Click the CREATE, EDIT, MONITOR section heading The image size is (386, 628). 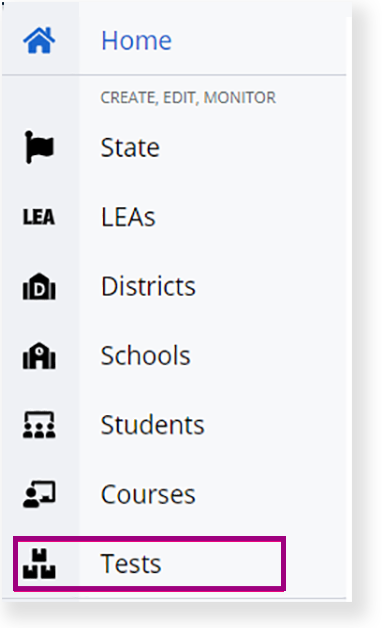[188, 98]
